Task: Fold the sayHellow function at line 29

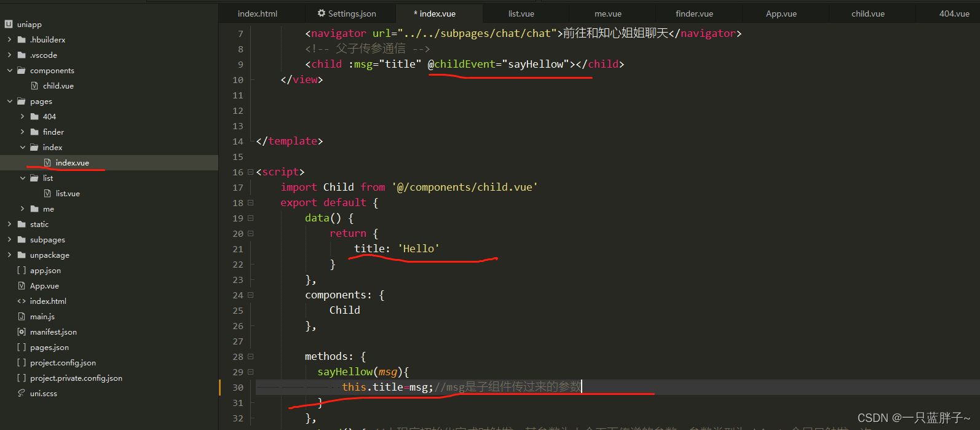Action: pos(250,372)
